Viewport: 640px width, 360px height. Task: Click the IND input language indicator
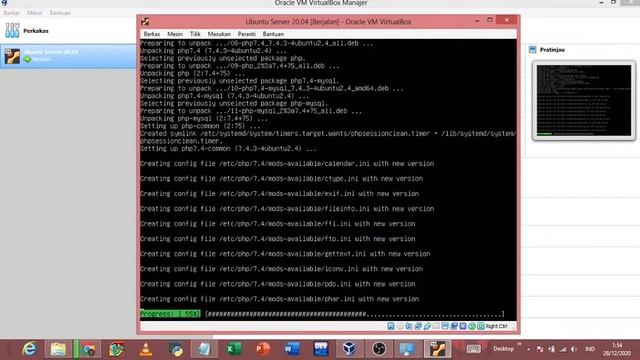click(x=590, y=349)
